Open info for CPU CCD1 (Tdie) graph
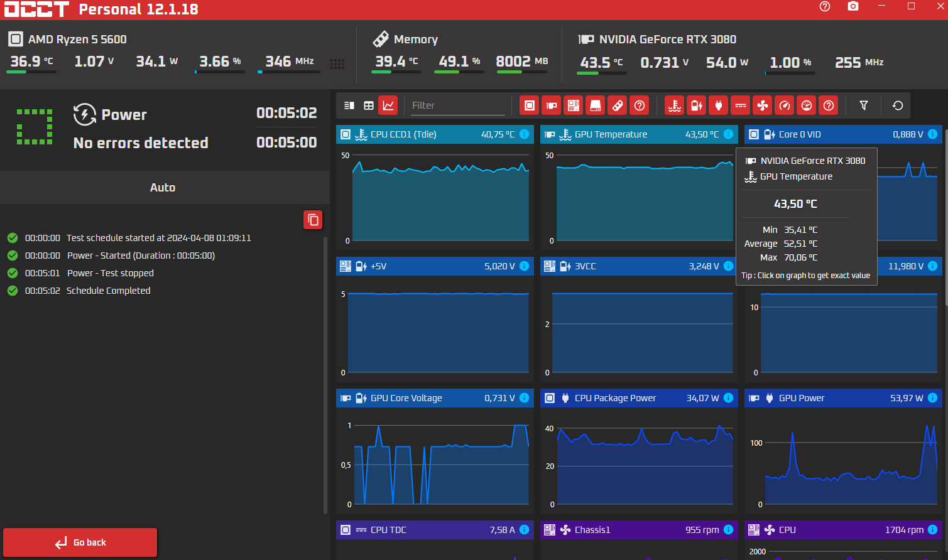 coord(524,134)
